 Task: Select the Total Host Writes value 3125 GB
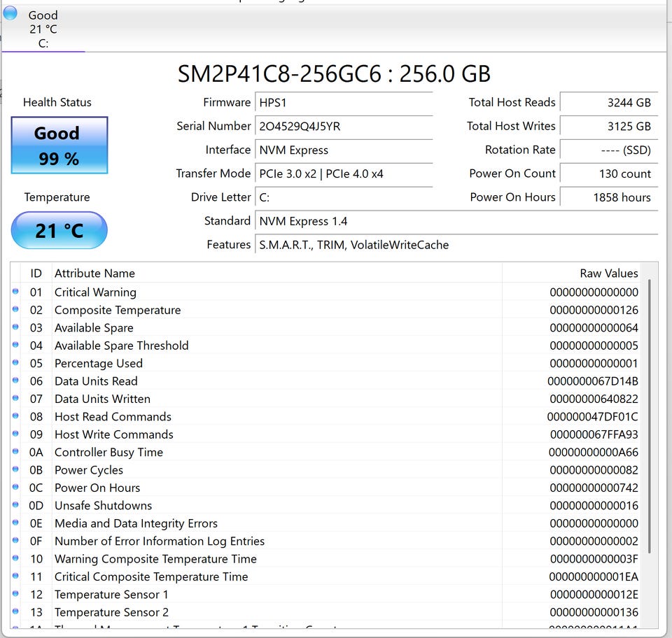coord(609,127)
